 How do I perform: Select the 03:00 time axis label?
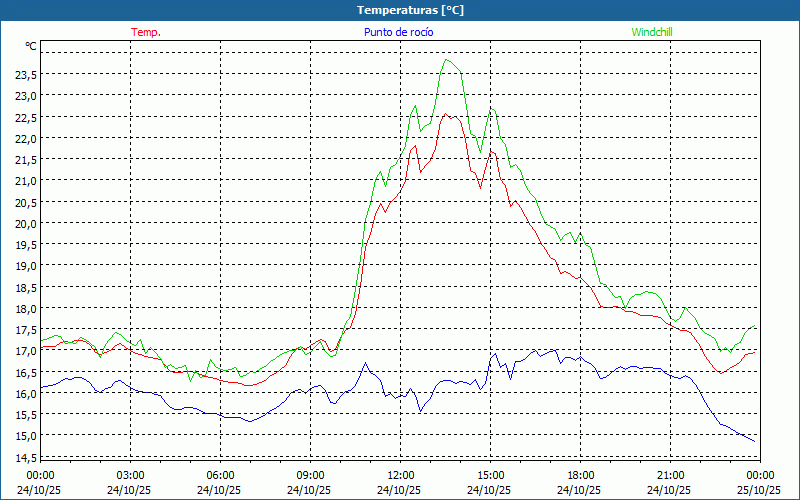(130, 475)
